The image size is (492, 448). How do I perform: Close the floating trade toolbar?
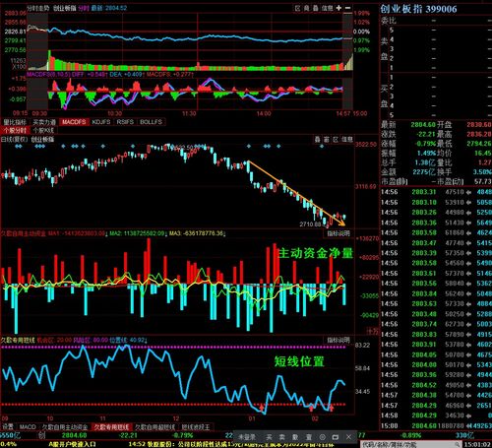click(348, 437)
